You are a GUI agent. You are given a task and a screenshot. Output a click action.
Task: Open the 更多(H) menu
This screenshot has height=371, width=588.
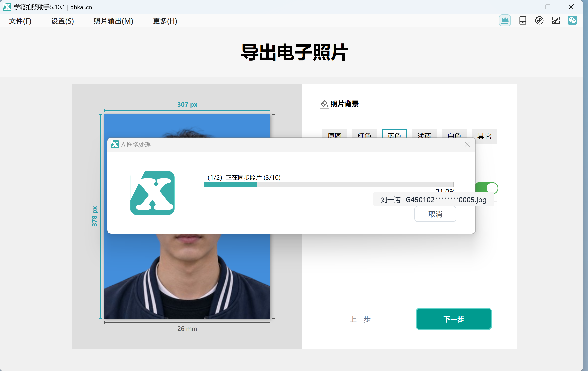pyautogui.click(x=165, y=21)
